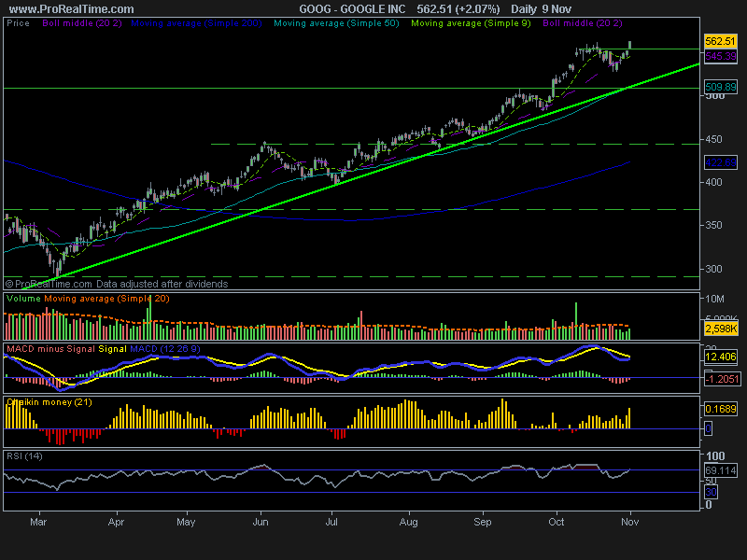Click the yellow 562.51 price tag
The height and width of the screenshot is (560, 747).
pyautogui.click(x=721, y=41)
